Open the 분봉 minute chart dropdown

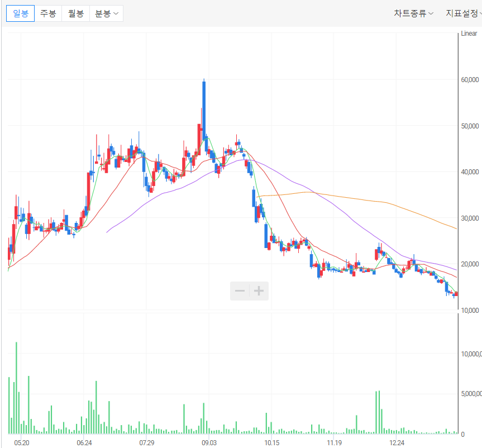point(106,13)
